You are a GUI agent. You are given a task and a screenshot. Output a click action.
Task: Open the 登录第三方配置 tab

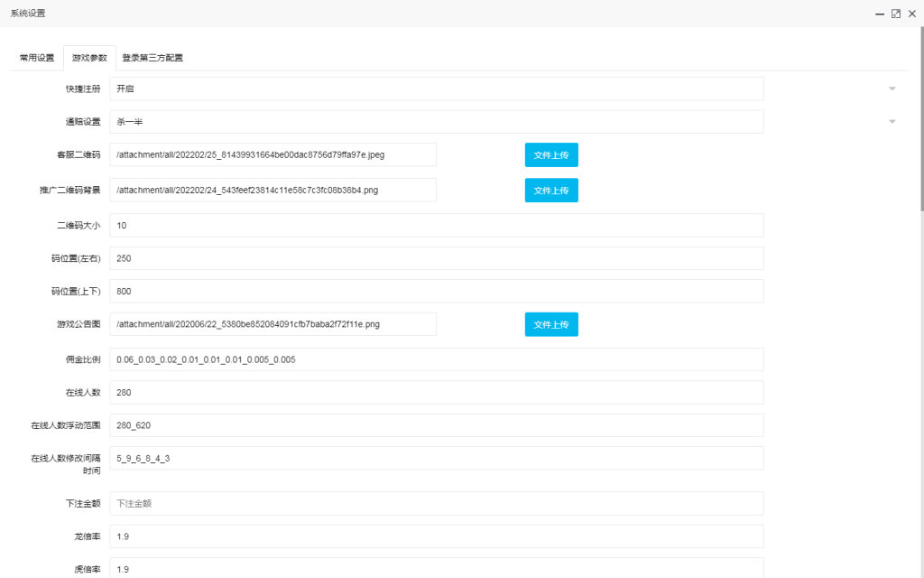[x=152, y=58]
